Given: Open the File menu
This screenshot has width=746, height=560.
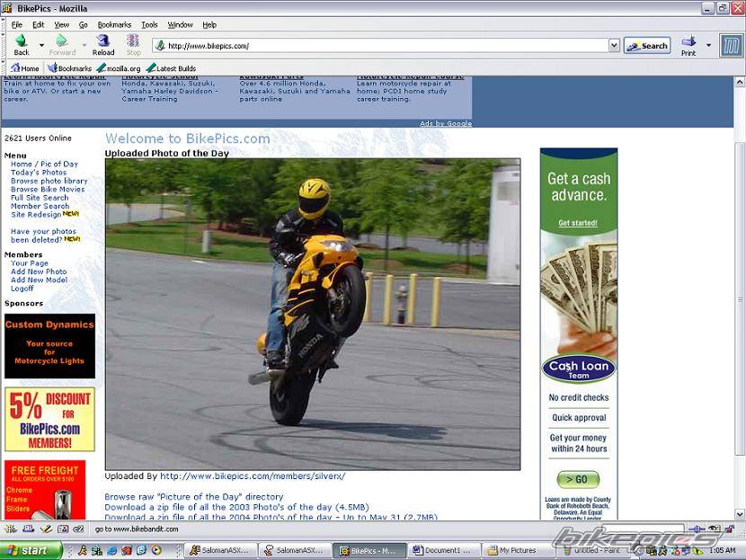Looking at the screenshot, I should click(17, 24).
